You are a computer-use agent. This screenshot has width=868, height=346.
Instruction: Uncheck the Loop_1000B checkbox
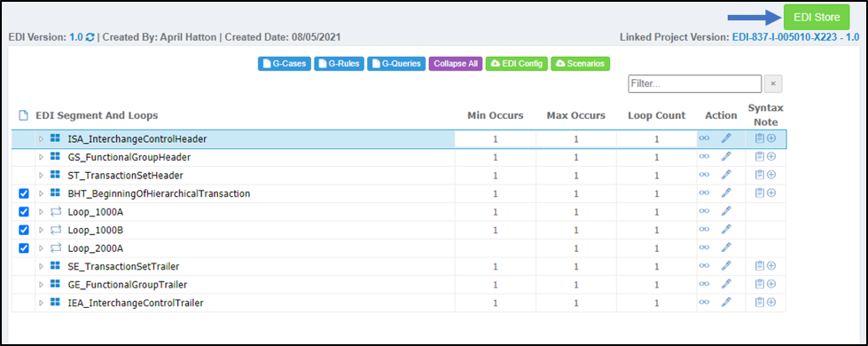point(23,230)
